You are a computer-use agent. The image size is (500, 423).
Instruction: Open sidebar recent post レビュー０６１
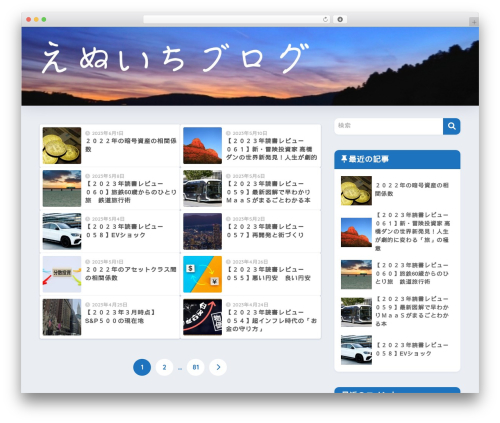413,231
